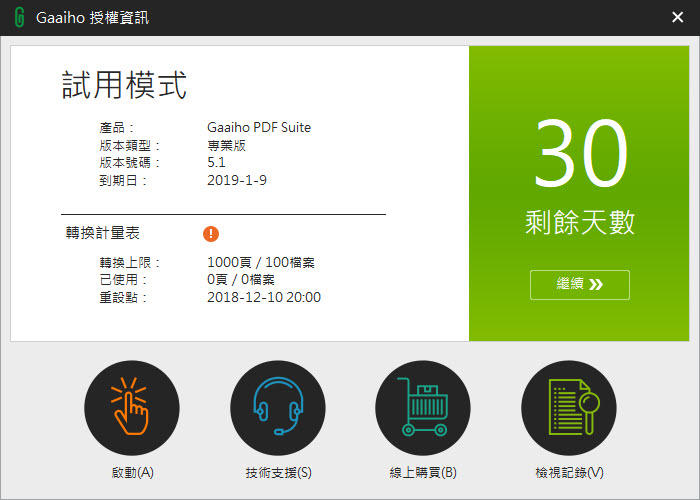Click the Gaaiho logo in title bar

coord(18,18)
